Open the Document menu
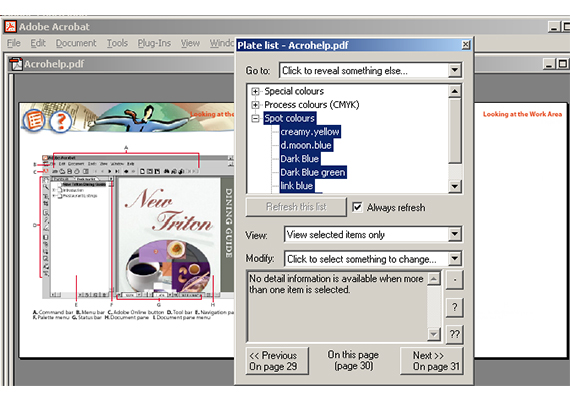This screenshot has height=400, width=570. point(76,43)
